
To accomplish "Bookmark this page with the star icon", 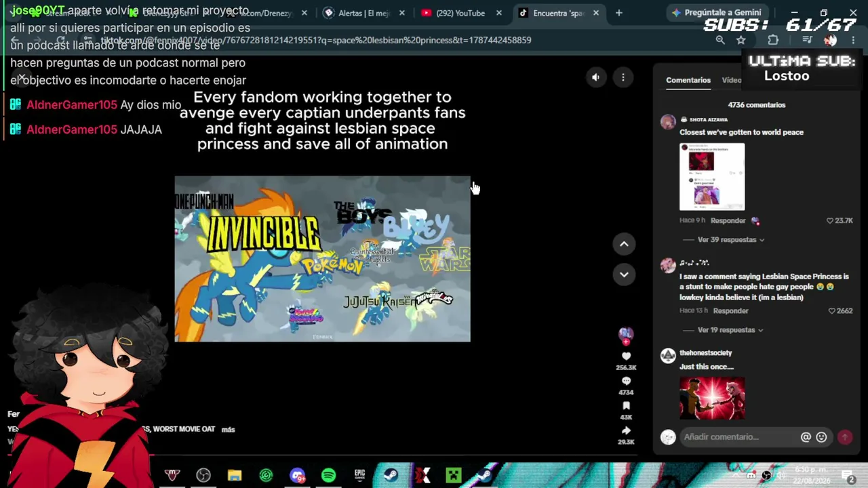I will point(741,40).
